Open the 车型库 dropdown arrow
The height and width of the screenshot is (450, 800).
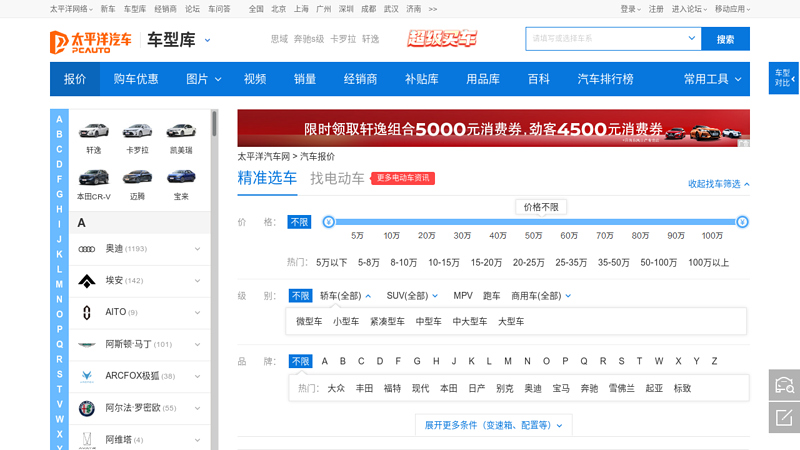pos(207,40)
